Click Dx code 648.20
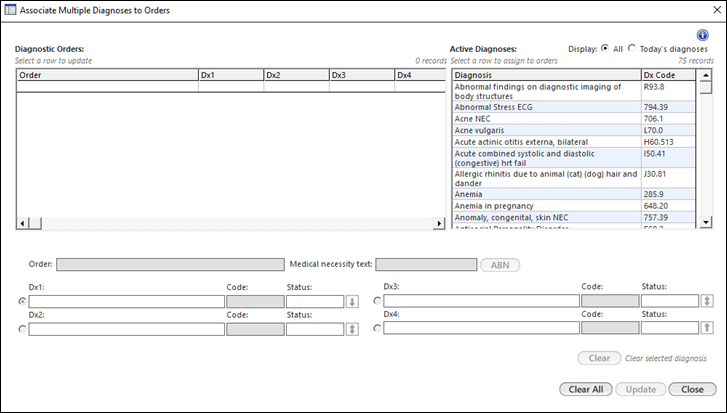The image size is (727, 413). coord(656,206)
